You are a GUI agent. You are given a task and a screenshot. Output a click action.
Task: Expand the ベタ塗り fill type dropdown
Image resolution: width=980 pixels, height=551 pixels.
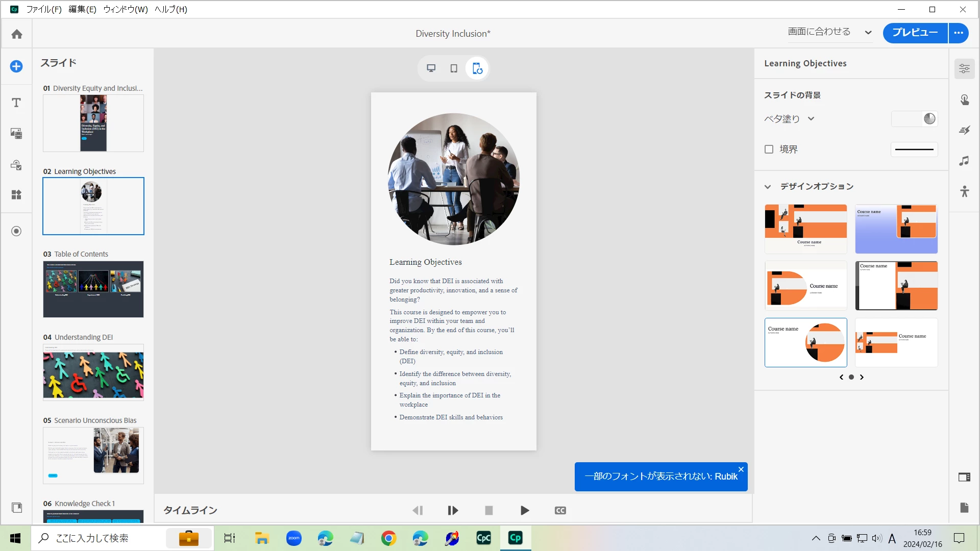click(789, 119)
